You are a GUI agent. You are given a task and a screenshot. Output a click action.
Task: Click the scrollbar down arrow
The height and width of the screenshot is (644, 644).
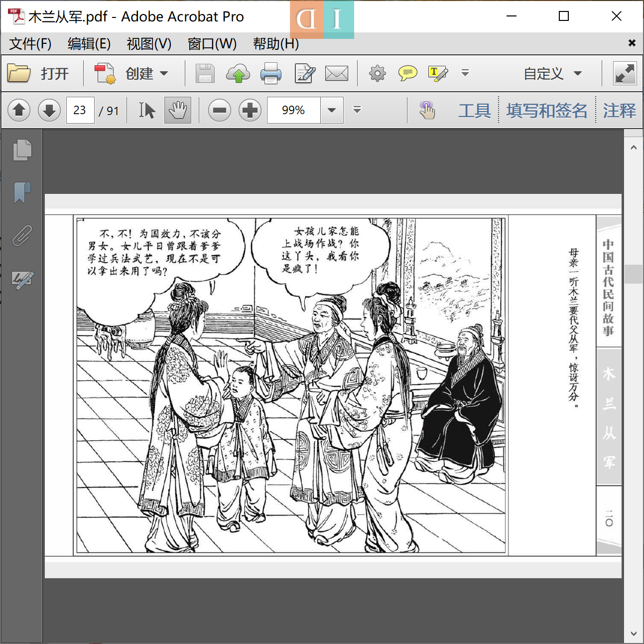(634, 634)
